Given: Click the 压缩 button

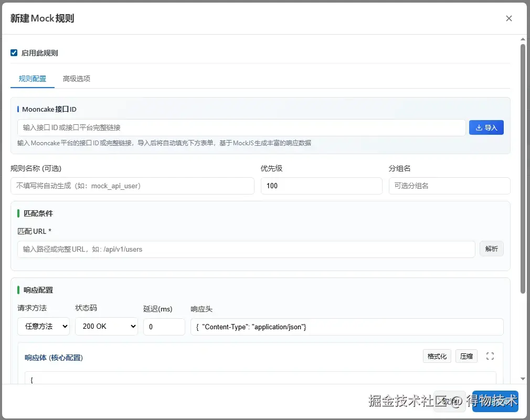Looking at the screenshot, I should (x=466, y=356).
